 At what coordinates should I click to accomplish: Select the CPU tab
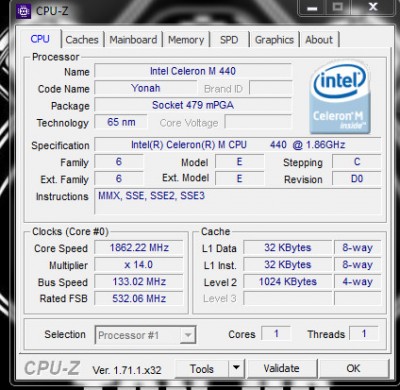(40, 39)
